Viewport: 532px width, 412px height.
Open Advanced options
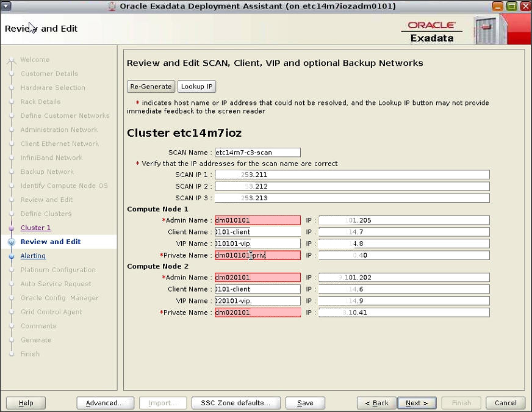(105, 403)
